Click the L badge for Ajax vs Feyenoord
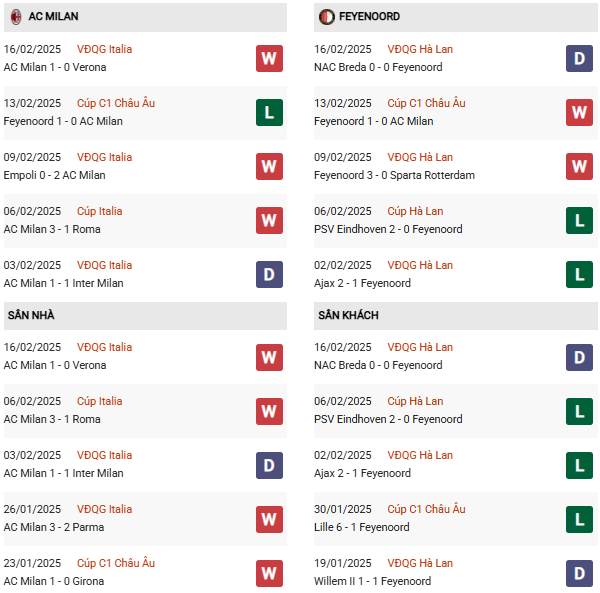The height and width of the screenshot is (593, 600). (579, 274)
